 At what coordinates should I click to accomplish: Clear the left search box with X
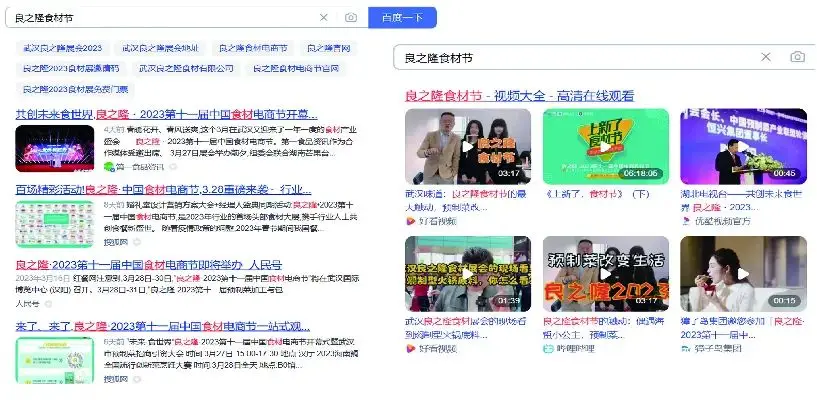(324, 18)
